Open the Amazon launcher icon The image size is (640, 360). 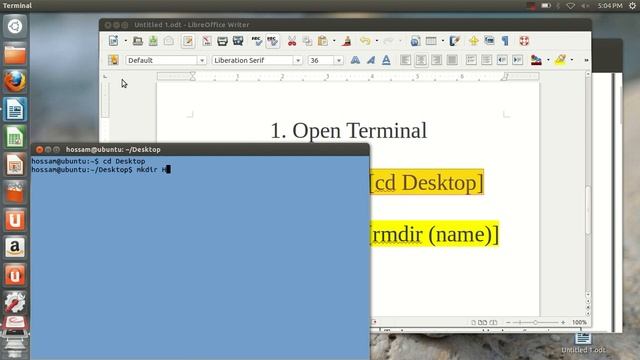pyautogui.click(x=15, y=247)
